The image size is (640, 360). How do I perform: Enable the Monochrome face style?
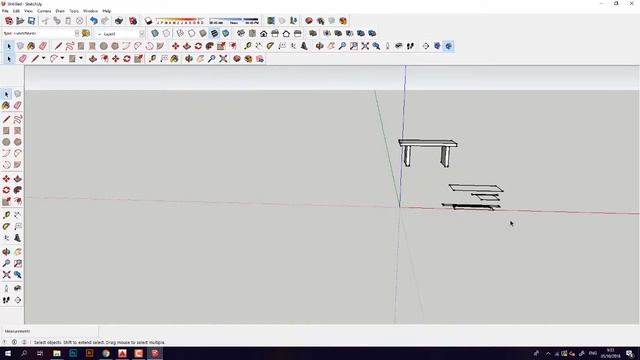[225, 33]
